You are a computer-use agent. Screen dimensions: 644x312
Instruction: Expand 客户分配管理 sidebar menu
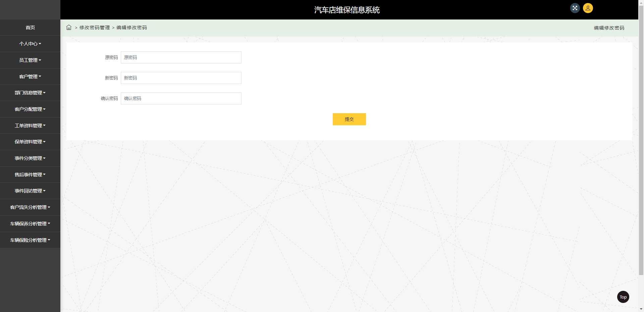(30, 109)
